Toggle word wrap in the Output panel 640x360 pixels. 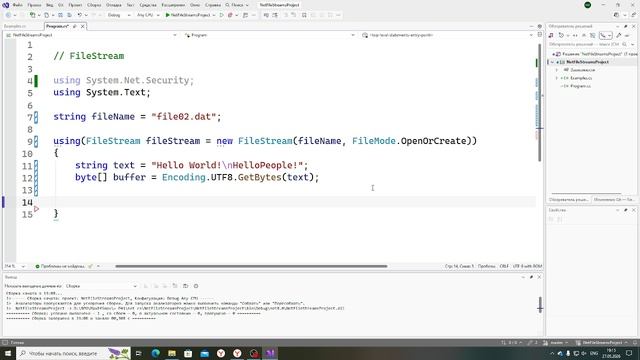(x=185, y=286)
